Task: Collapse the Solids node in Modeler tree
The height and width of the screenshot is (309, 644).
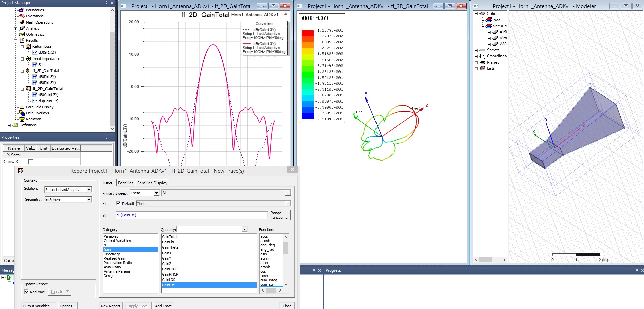Action: (x=476, y=14)
